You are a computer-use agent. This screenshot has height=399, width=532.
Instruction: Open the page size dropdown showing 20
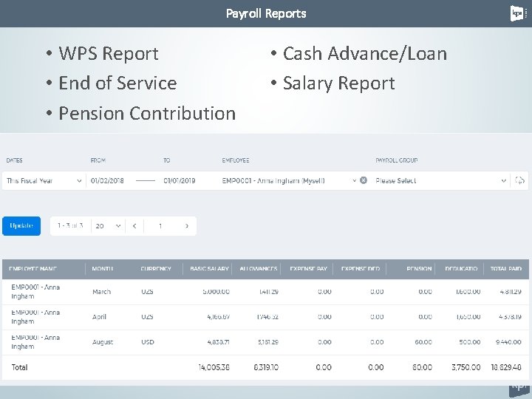[x=108, y=226]
